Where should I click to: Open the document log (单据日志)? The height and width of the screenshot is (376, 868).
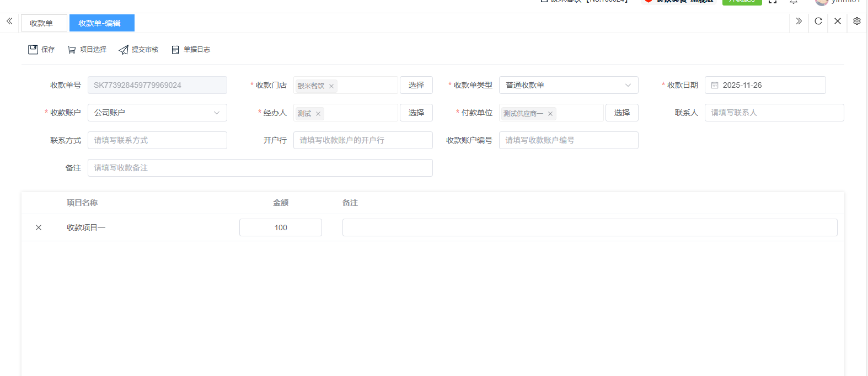(x=191, y=50)
